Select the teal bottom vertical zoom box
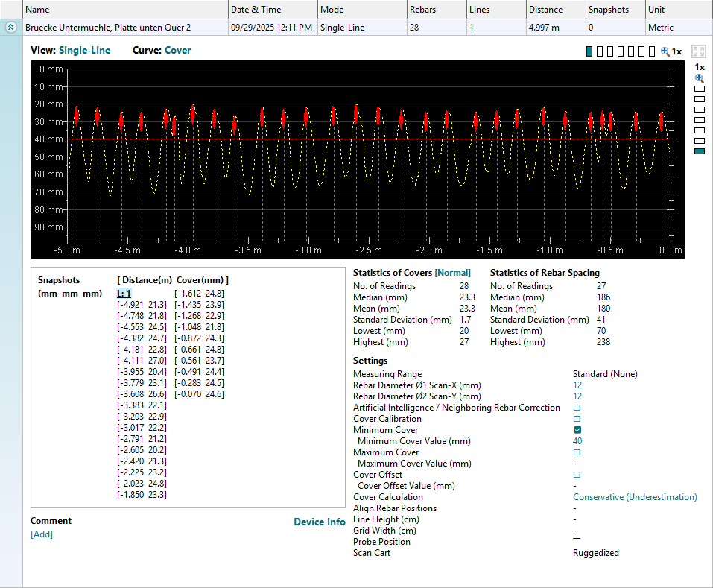The width and height of the screenshot is (713, 588). 699,151
